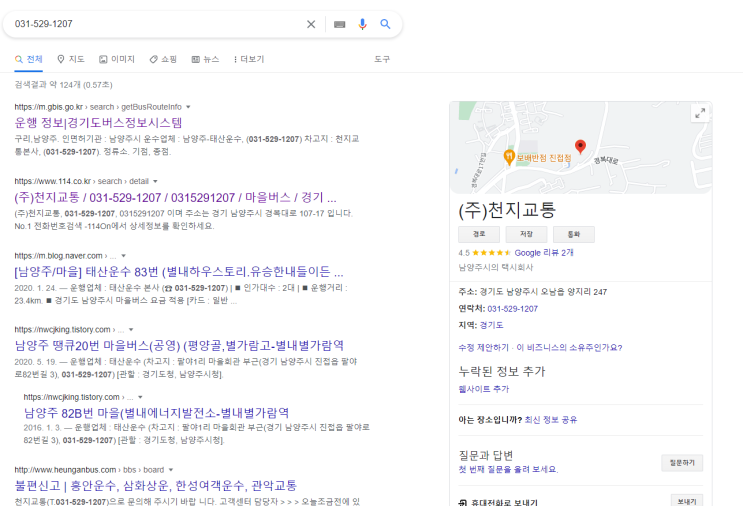Expand dropdown arrow next to 114.co.kr URL
The width and height of the screenshot is (743, 506).
tap(155, 181)
